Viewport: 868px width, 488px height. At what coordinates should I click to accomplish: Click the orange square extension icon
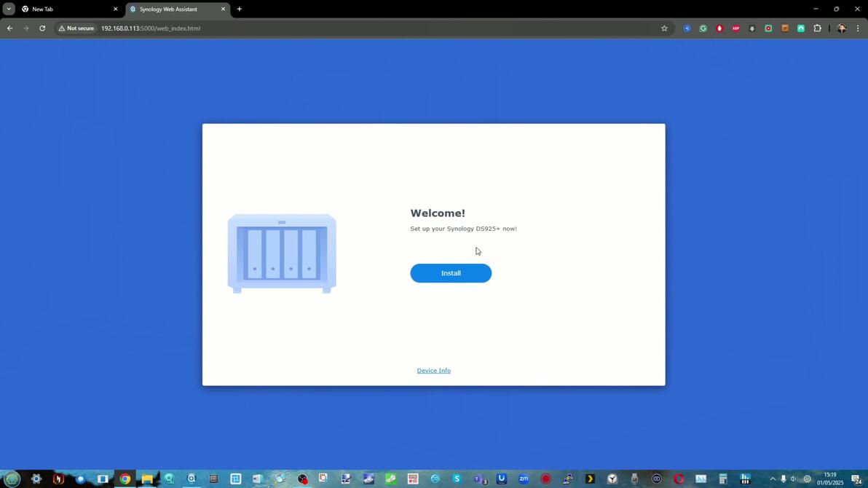coord(784,28)
